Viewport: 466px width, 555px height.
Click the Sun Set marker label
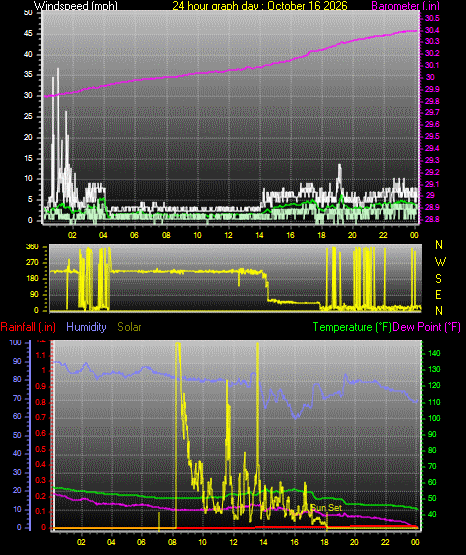click(326, 508)
